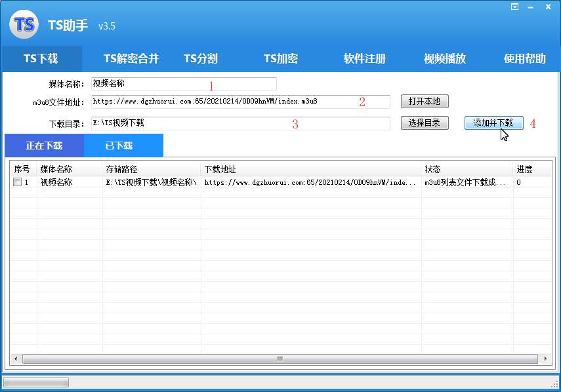Viewport: 561px width, 392px height.
Task: Tick the checkbox for row 1
Action: (x=17, y=183)
